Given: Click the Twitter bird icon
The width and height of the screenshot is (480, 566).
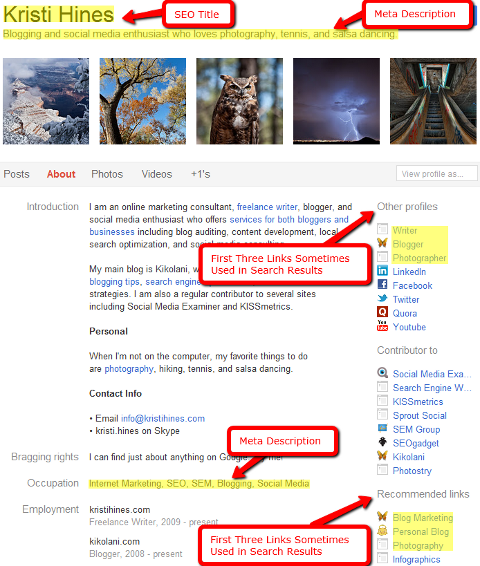Looking at the screenshot, I should pos(382,298).
